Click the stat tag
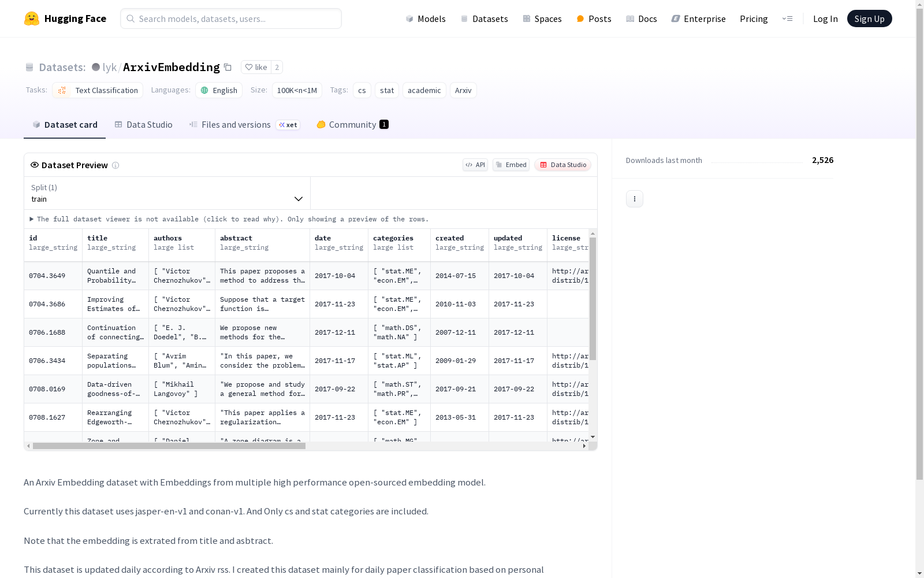The width and height of the screenshot is (924, 578). point(387,90)
